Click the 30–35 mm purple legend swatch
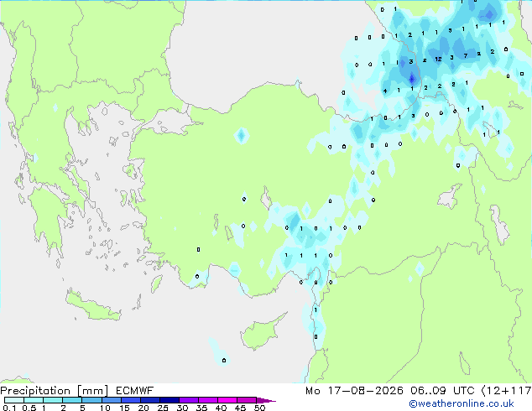 tap(188, 400)
